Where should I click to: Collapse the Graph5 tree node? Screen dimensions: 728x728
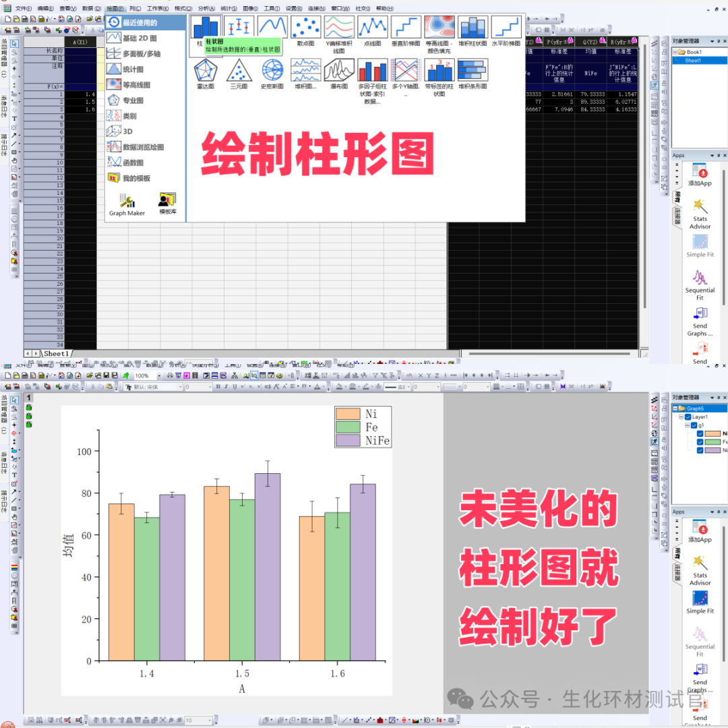pos(675,408)
